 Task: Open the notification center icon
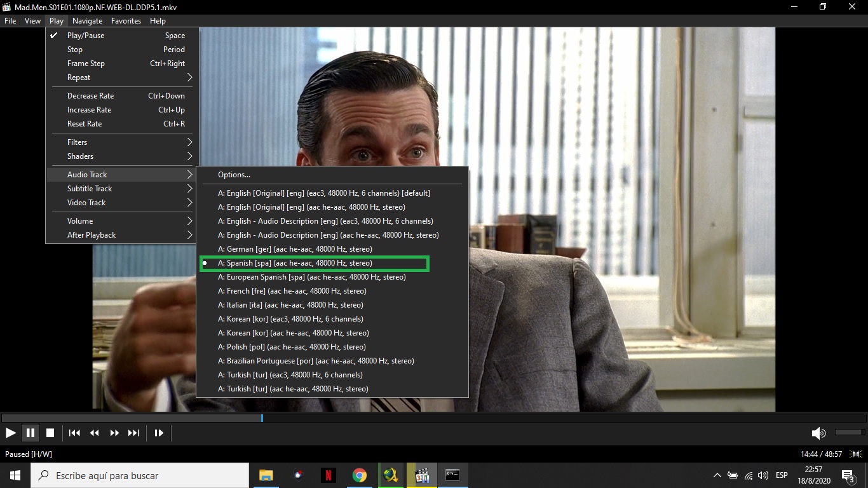tap(848, 475)
